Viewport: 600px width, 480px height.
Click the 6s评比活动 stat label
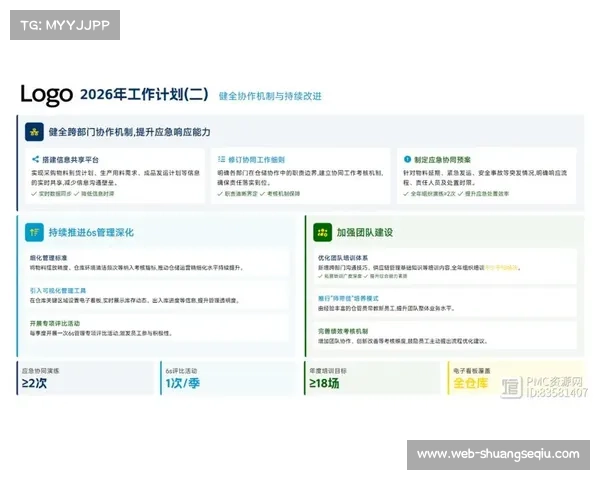point(181,371)
